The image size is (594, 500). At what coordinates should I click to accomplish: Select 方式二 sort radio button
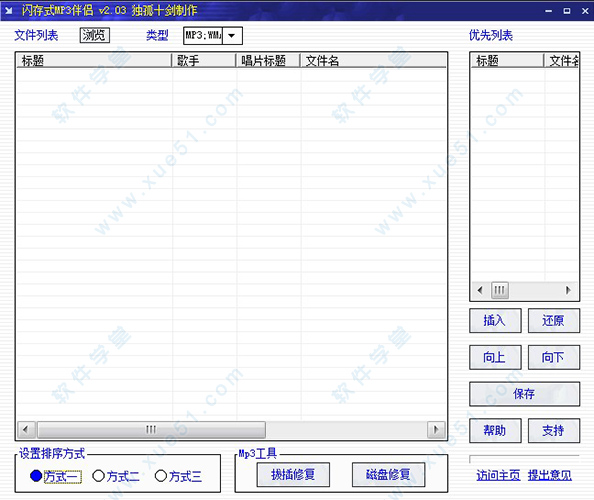[x=98, y=476]
